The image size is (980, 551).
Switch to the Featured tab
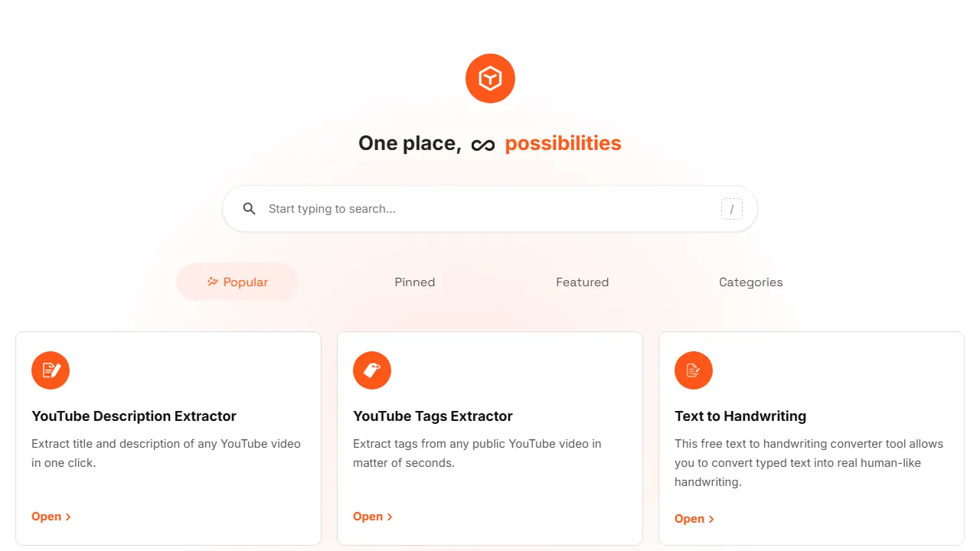tap(582, 282)
